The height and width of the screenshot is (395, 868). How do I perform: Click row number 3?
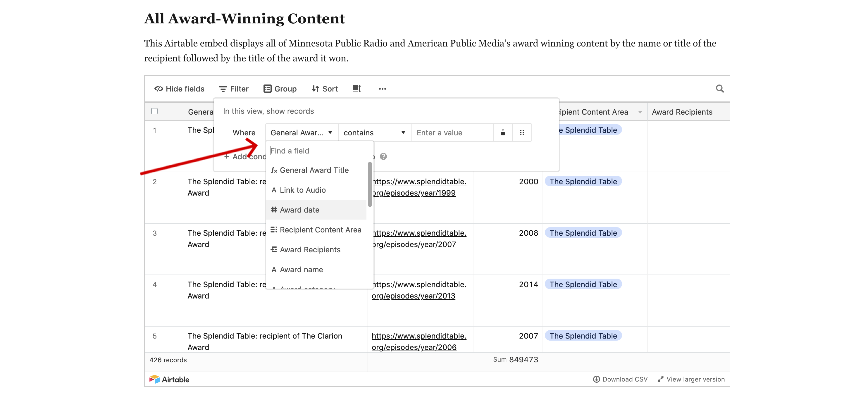155,233
